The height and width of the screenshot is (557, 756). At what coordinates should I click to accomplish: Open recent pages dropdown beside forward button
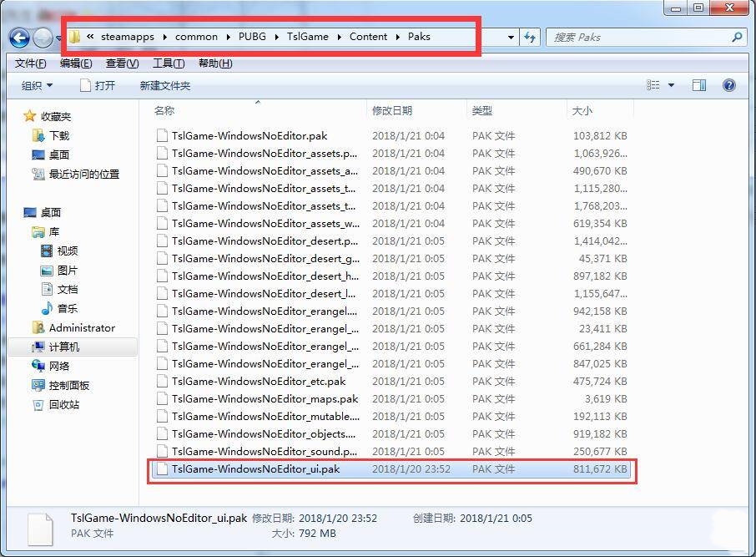tap(58, 38)
